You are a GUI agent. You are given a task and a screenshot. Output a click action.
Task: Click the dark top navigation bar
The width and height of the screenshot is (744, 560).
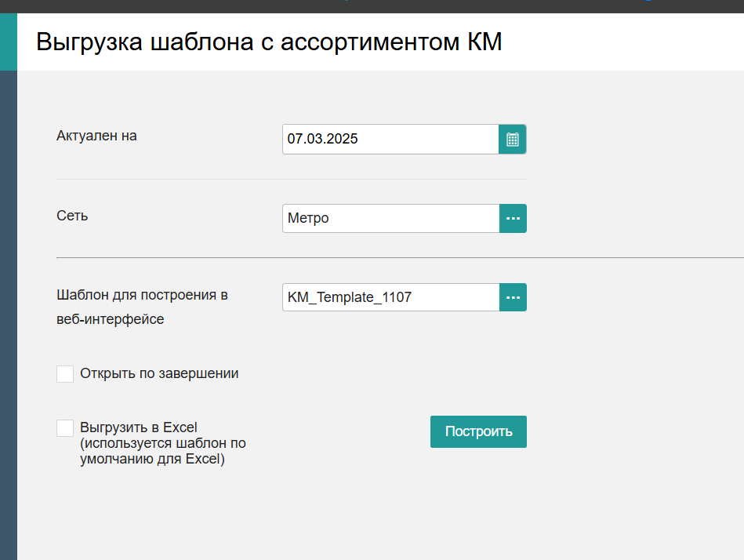pos(372,6)
